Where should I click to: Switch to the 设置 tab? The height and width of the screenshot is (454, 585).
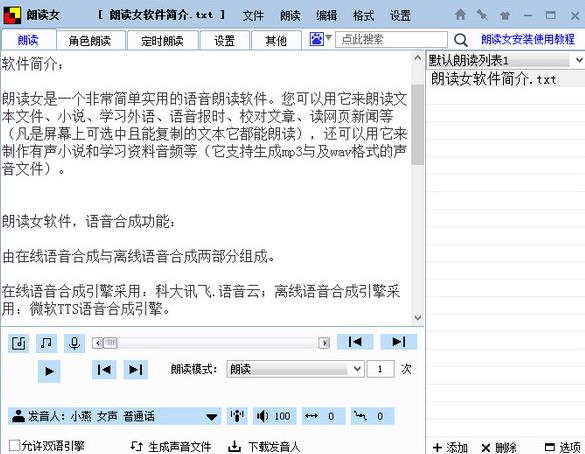[225, 40]
